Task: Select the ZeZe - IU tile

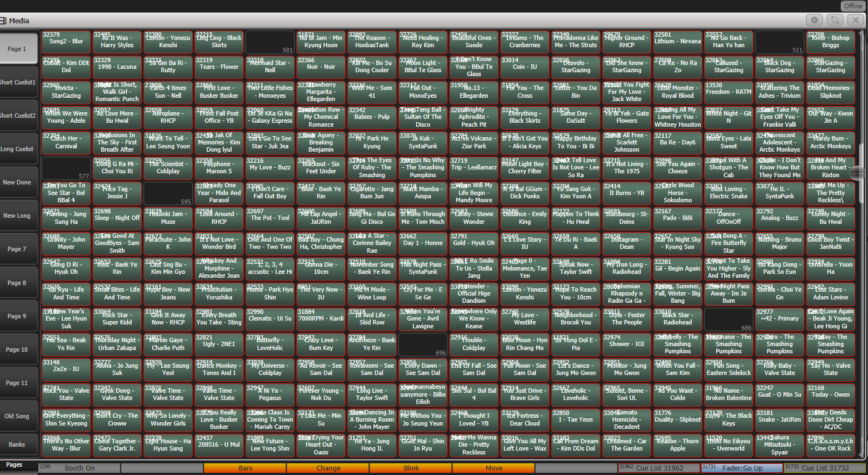Action: pyautogui.click(x=66, y=370)
